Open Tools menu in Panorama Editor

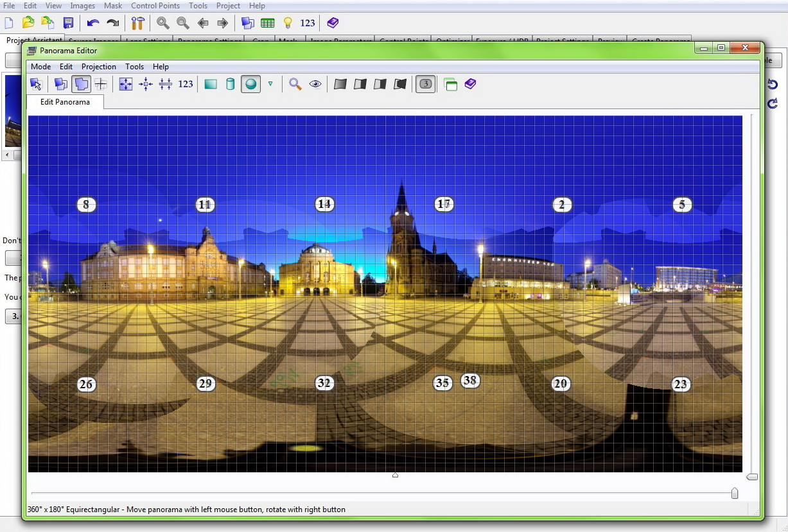pyautogui.click(x=135, y=67)
